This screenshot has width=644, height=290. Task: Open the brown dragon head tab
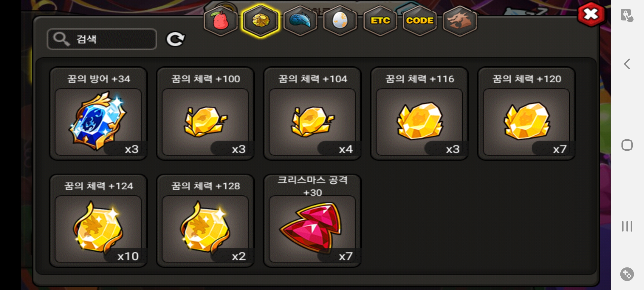pyautogui.click(x=460, y=21)
